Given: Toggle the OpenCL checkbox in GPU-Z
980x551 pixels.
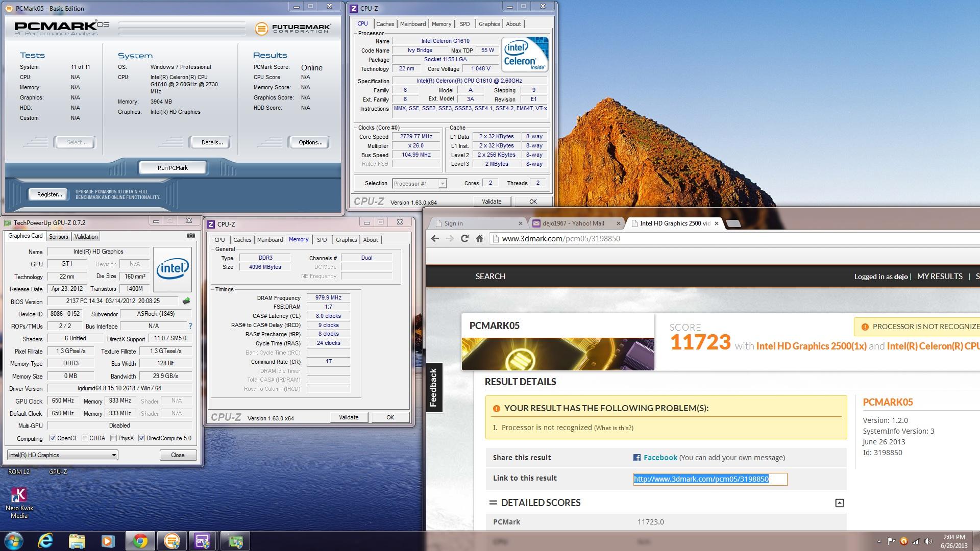Looking at the screenshot, I should 53,438.
